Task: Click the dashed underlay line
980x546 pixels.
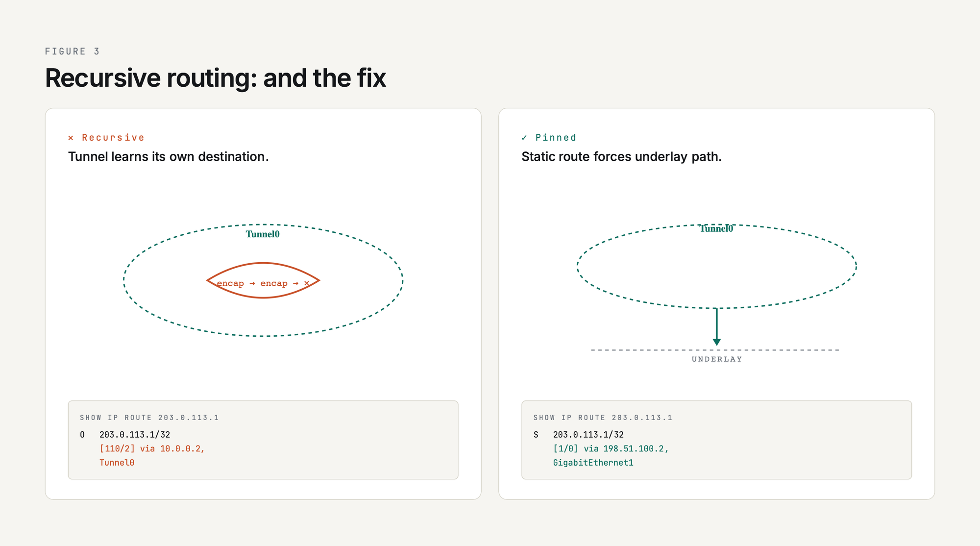Action: [x=715, y=350]
